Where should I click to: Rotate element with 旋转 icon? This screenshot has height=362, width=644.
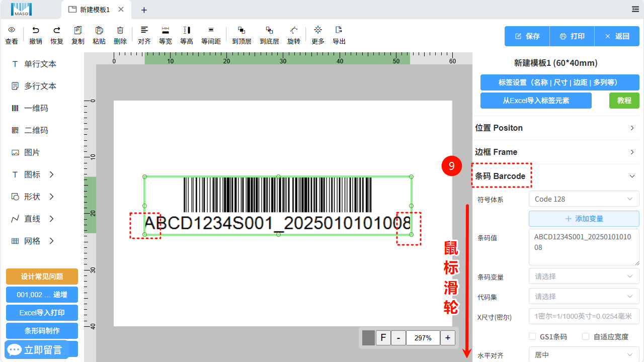294,30
